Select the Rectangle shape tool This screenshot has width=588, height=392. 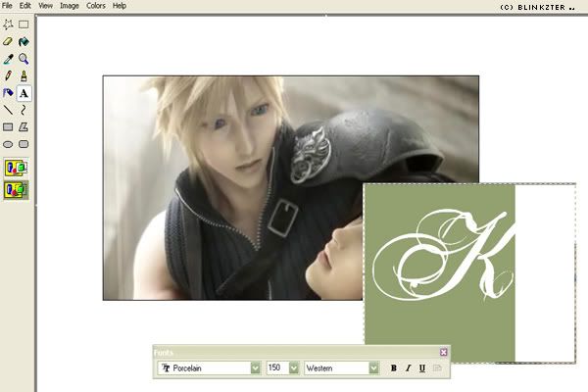[x=8, y=126]
